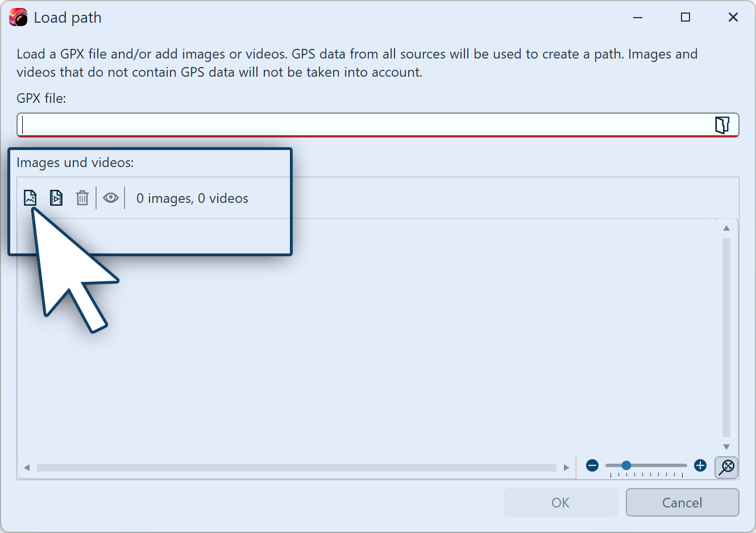Screen dimensions: 756x533
Task: Confirm with the OK button
Action: [x=560, y=502]
